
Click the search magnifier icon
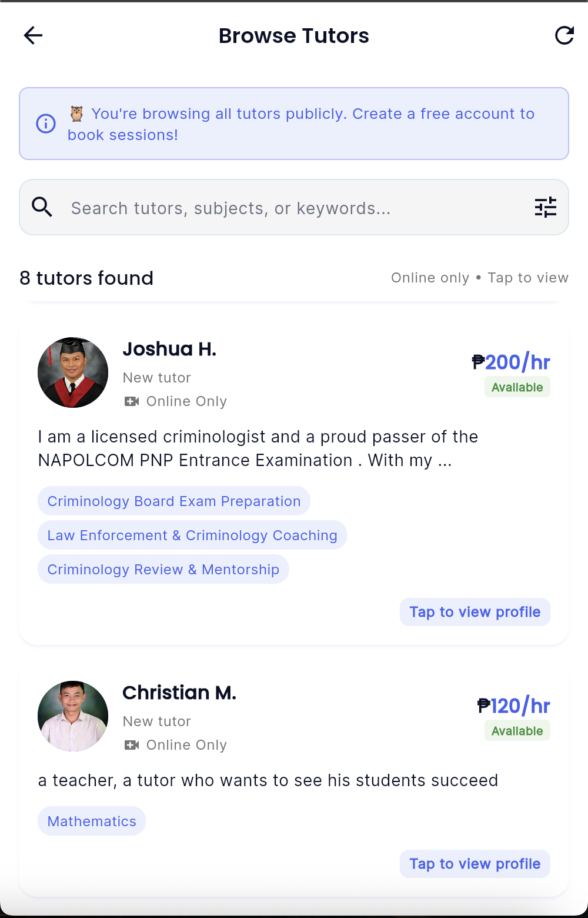point(42,207)
